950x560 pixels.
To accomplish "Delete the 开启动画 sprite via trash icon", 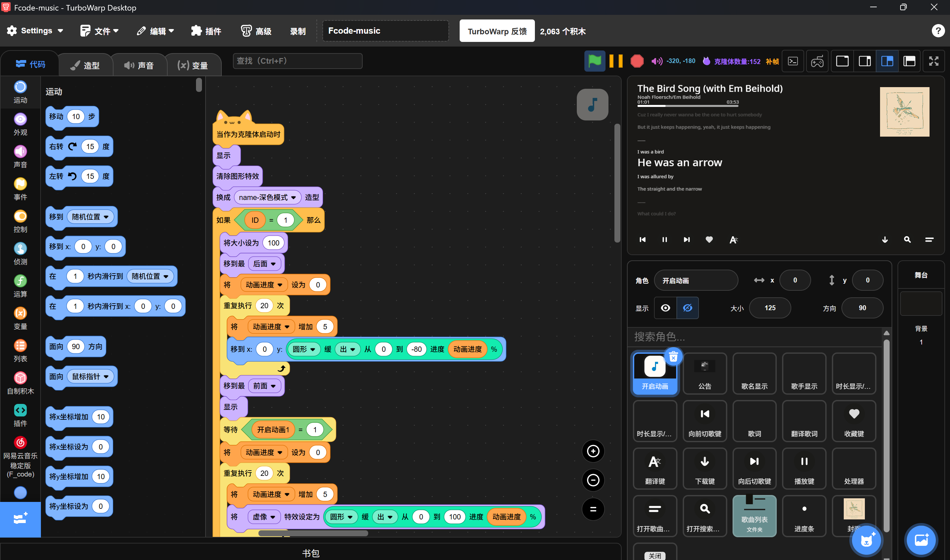I will coord(673,357).
